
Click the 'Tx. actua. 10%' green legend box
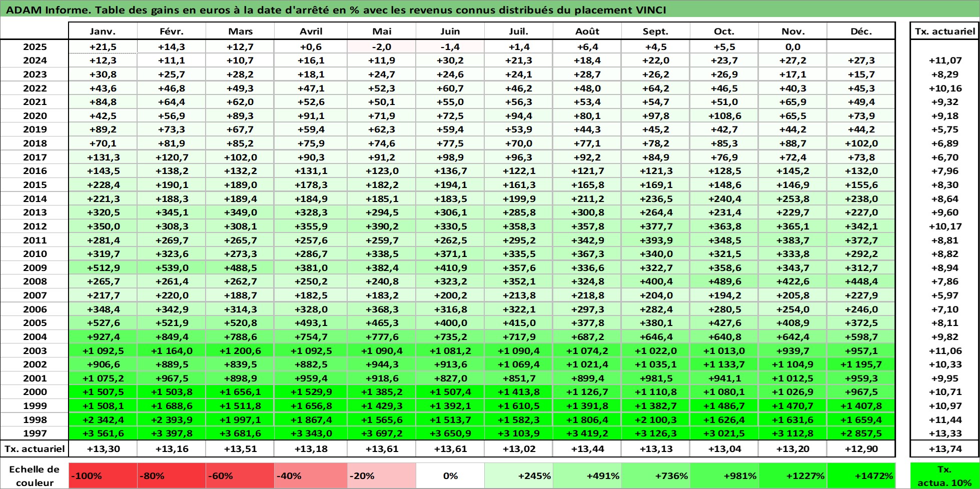point(944,475)
